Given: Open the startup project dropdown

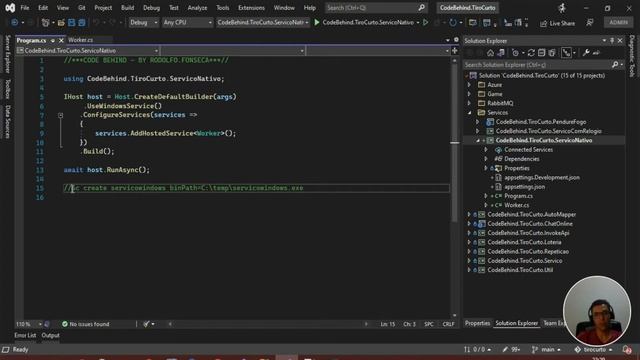Looking at the screenshot, I should (262, 22).
